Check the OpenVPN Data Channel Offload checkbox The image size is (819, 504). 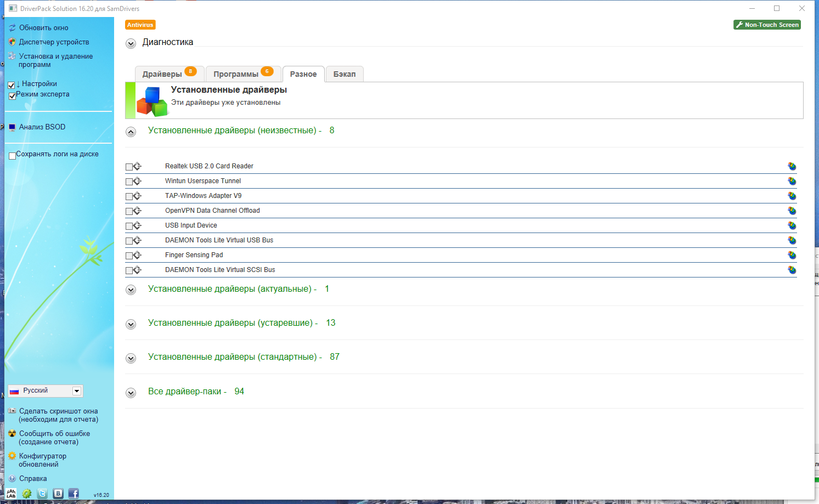point(129,211)
